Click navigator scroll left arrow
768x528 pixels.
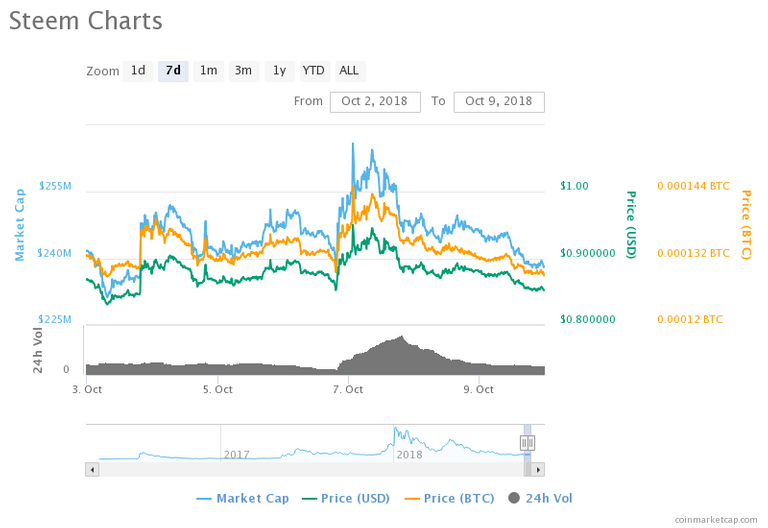coord(92,470)
